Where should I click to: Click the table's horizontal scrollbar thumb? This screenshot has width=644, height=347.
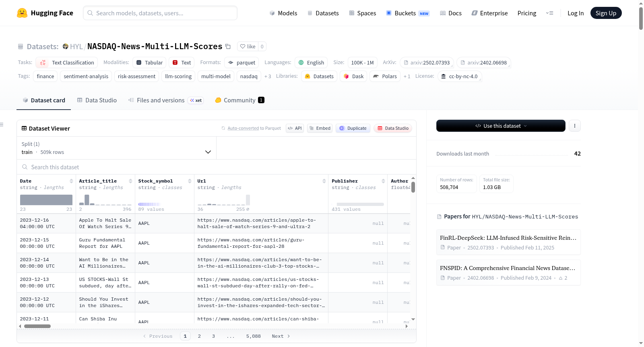tap(37, 326)
